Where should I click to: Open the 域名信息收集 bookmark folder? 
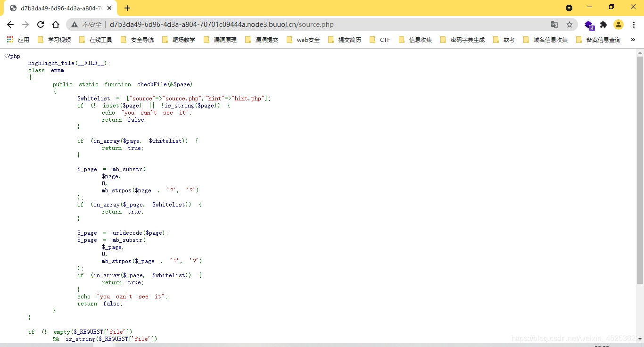tap(545, 40)
